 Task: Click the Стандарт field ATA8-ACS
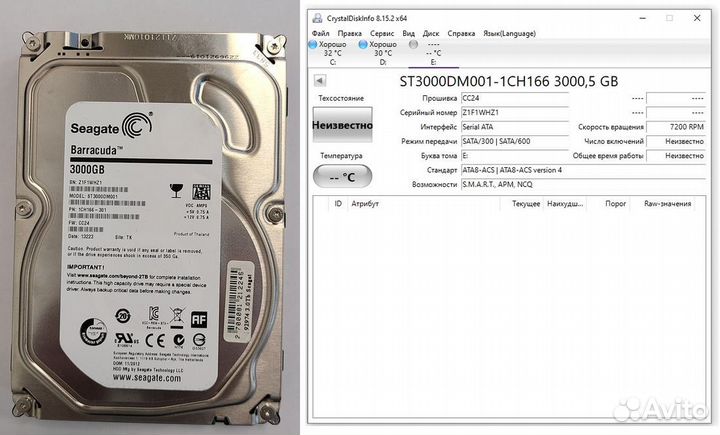click(583, 170)
